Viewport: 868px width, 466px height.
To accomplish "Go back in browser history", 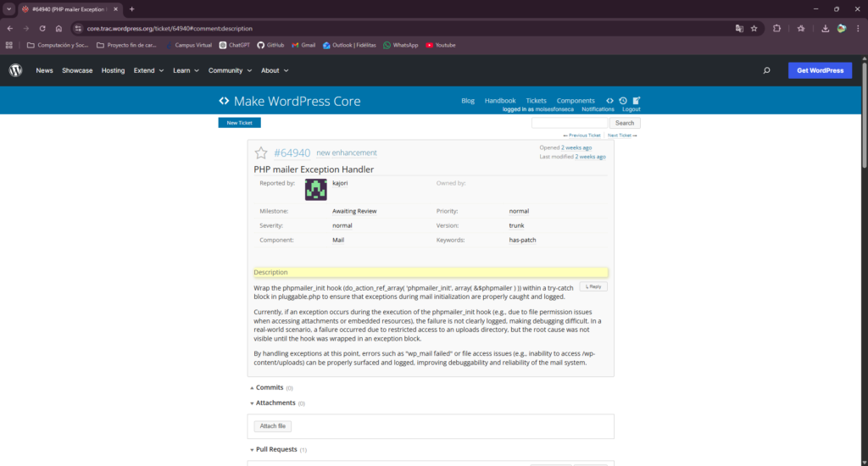I will 10,28.
